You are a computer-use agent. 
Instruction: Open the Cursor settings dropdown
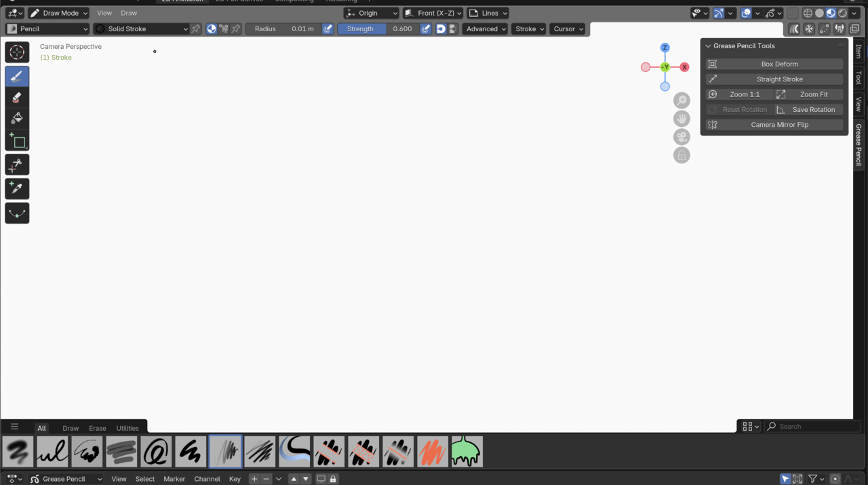click(568, 29)
